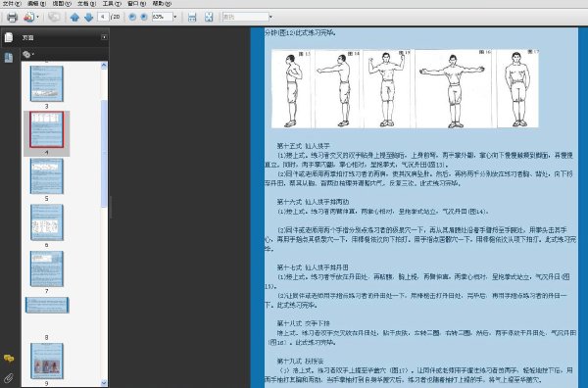Collapse the Pages panel with header button
588x388 pixels.
(104, 37)
